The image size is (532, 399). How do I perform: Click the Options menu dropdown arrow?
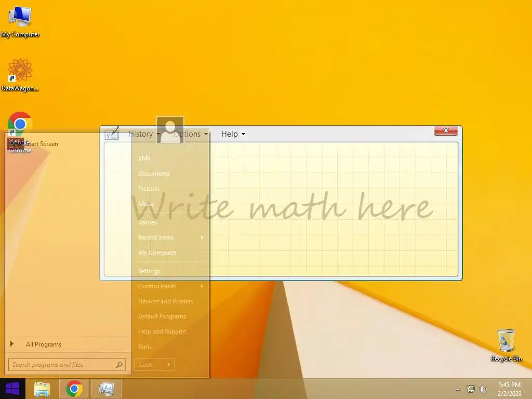pyautogui.click(x=206, y=135)
